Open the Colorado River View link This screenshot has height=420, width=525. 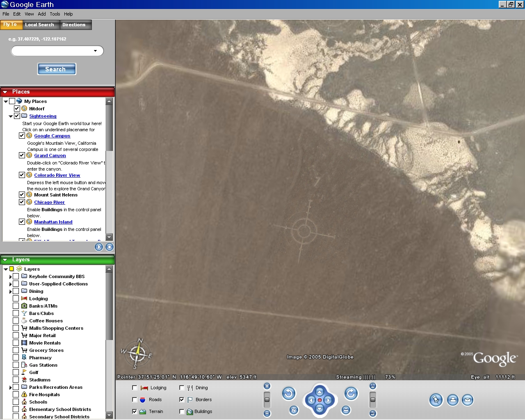(x=57, y=175)
